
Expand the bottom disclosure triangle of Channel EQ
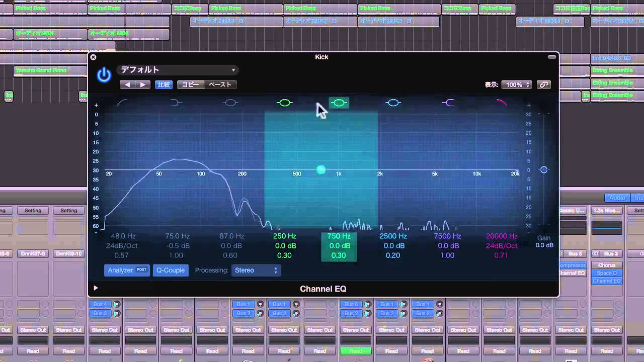95,288
